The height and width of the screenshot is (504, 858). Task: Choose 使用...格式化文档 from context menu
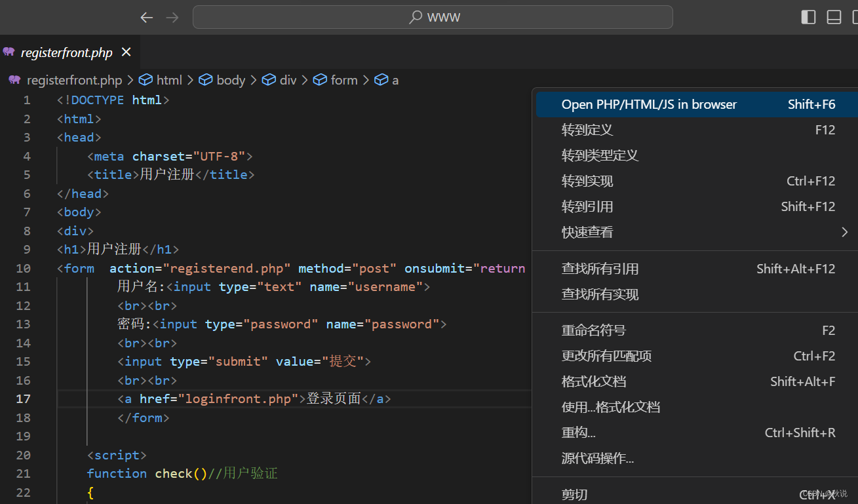click(x=697, y=407)
